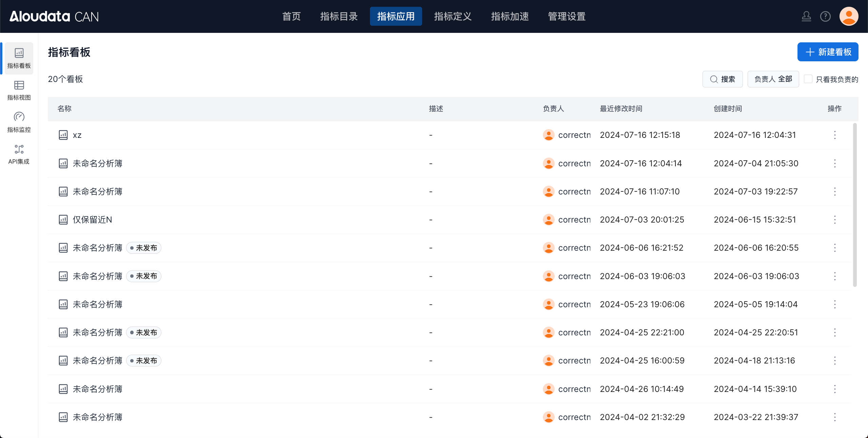Open the API集成 sidebar icon
868x438 pixels.
pyautogui.click(x=19, y=149)
